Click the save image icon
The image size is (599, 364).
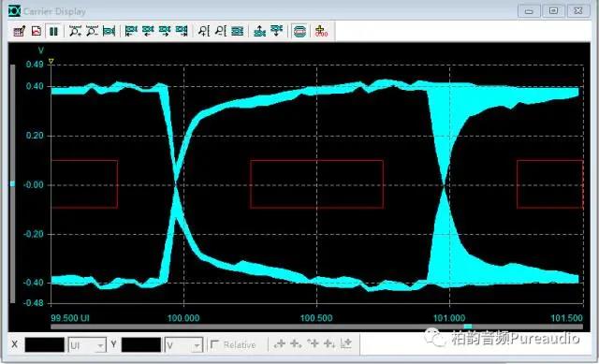pyautogui.click(x=37, y=31)
